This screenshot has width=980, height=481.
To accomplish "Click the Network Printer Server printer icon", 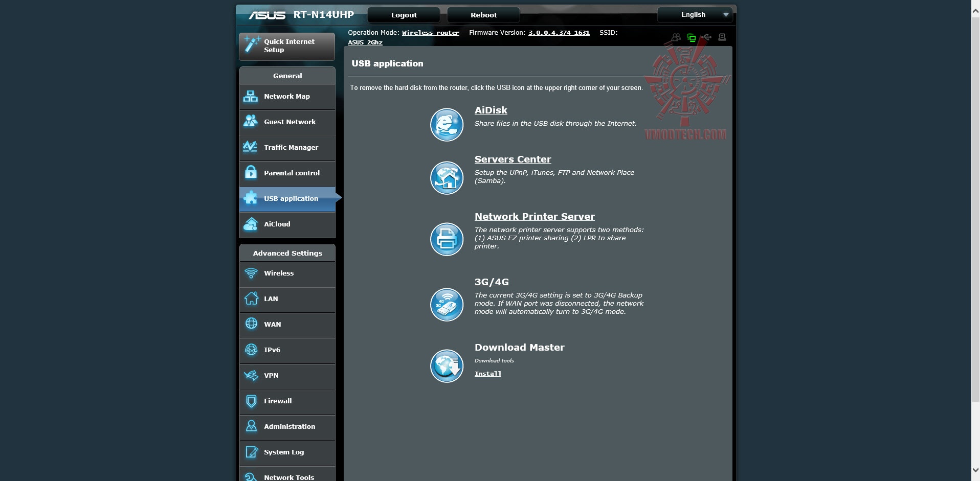I will point(447,239).
